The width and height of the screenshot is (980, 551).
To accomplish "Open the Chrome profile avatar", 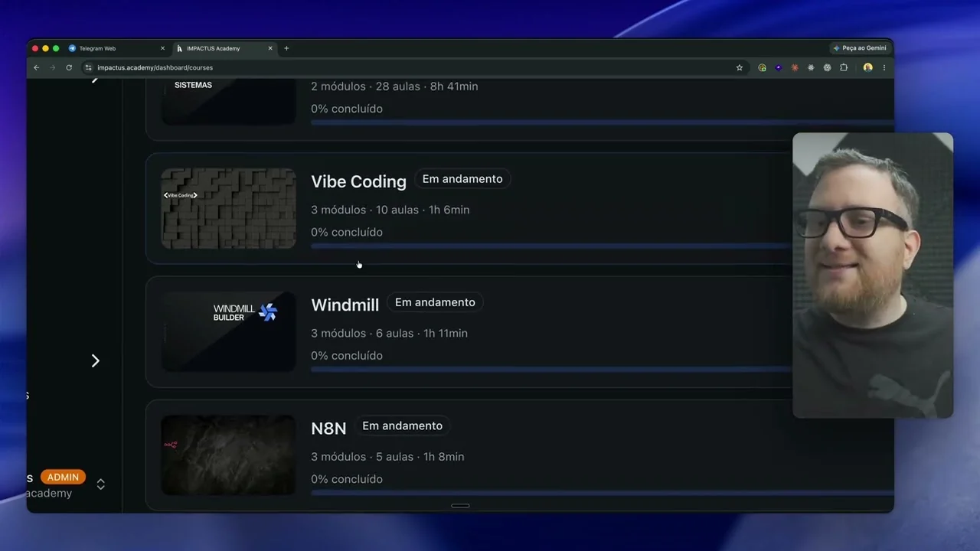I will pyautogui.click(x=867, y=67).
